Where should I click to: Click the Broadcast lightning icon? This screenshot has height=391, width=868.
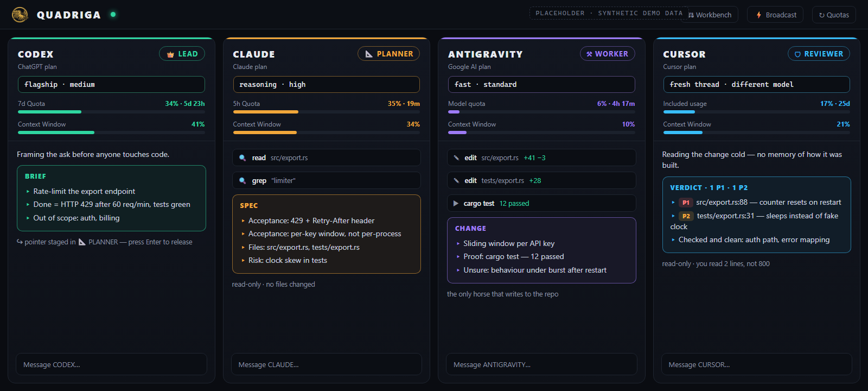click(758, 15)
